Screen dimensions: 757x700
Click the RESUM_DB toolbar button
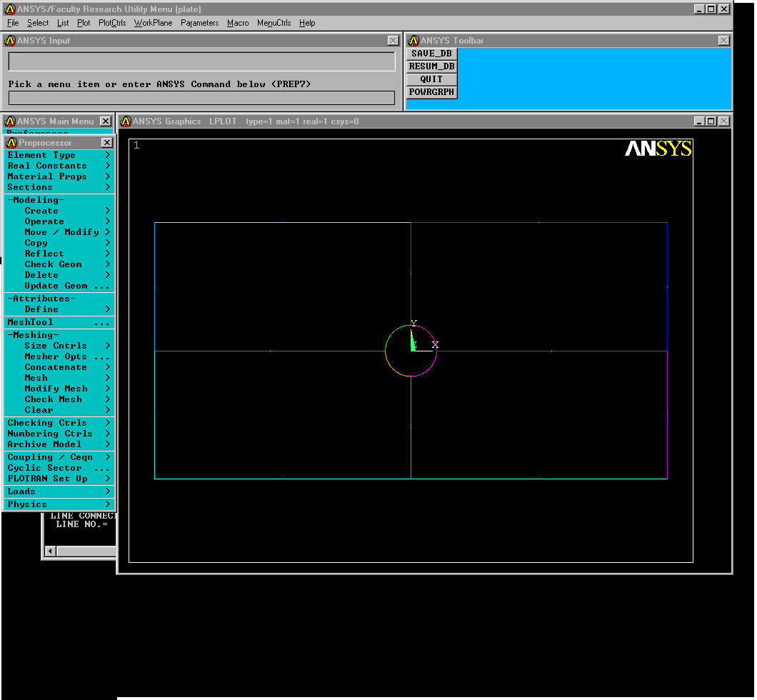click(x=431, y=66)
